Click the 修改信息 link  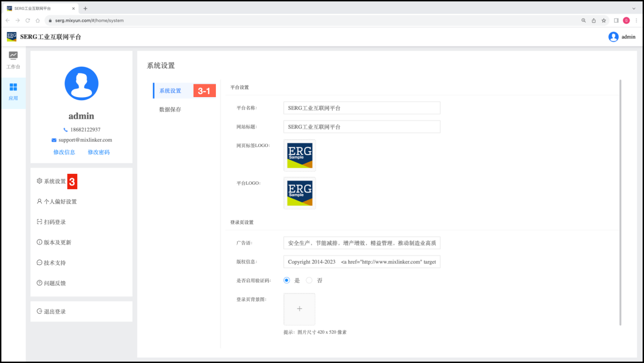click(x=64, y=152)
